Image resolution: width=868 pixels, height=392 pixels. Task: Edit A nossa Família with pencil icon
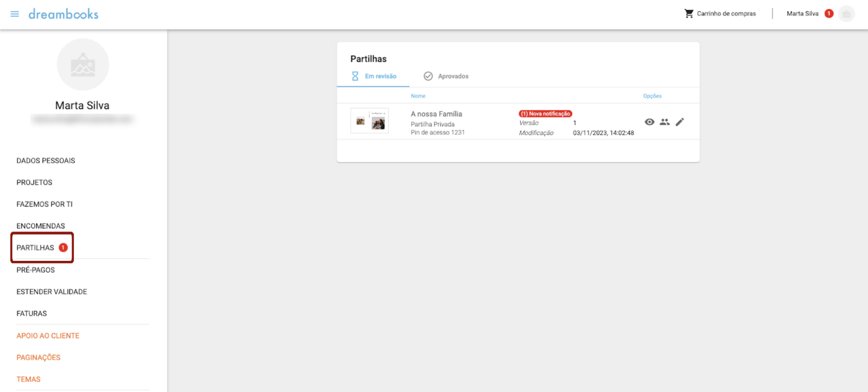point(680,122)
